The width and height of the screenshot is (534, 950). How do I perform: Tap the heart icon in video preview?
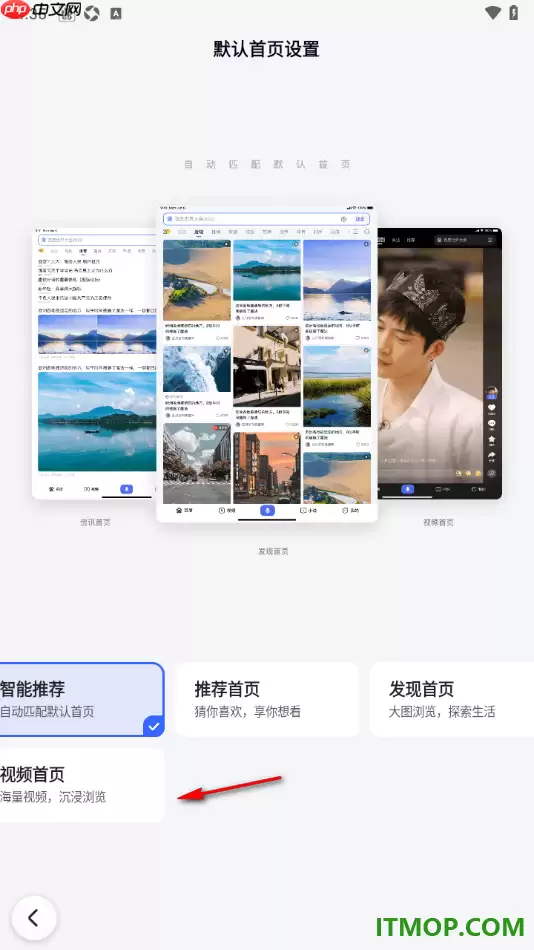[492, 408]
